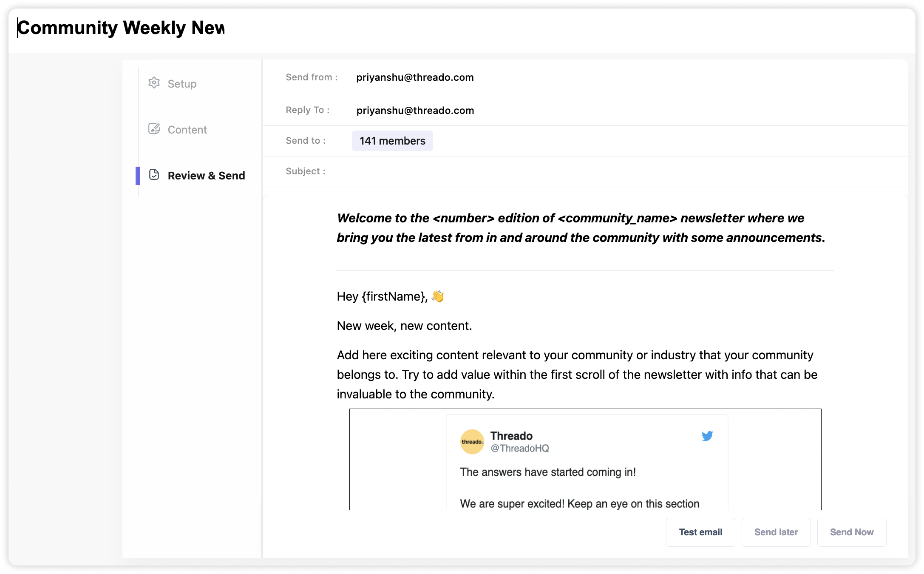Image resolution: width=924 pixels, height=574 pixels.
Task: Click the Reply To email address
Action: (x=415, y=111)
